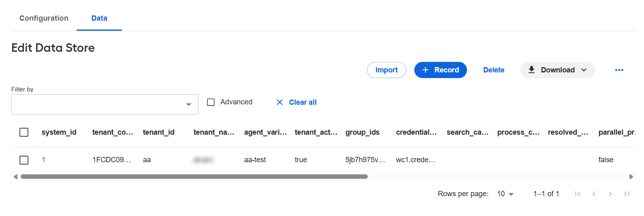Go to the first page of results
The height and width of the screenshot is (216, 644).
coord(578,194)
